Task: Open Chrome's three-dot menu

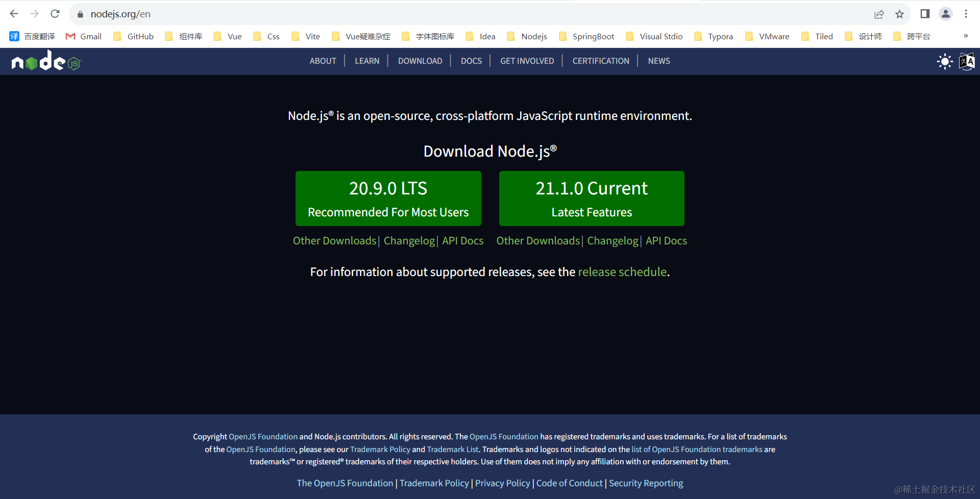Action: click(x=966, y=14)
